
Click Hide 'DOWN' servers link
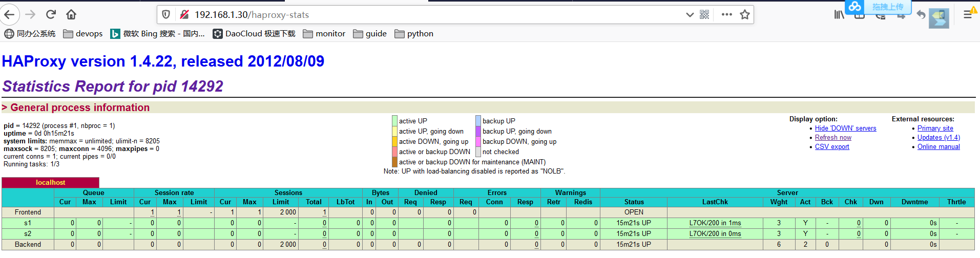click(x=846, y=128)
